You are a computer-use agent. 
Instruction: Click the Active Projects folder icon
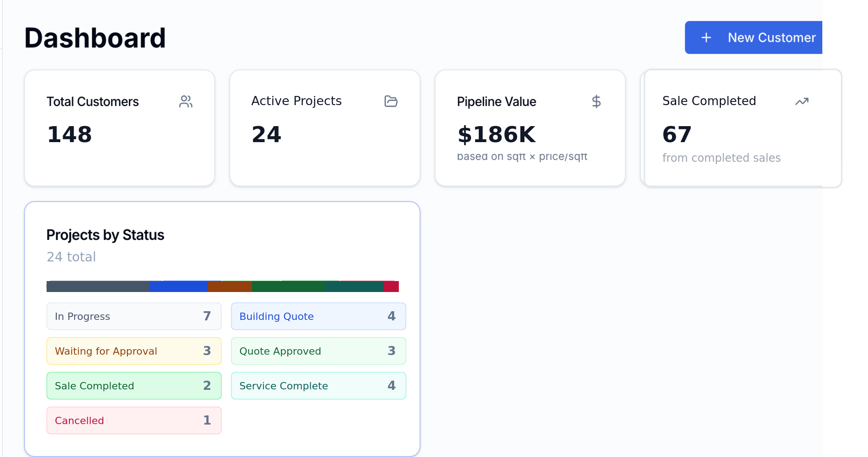391,101
